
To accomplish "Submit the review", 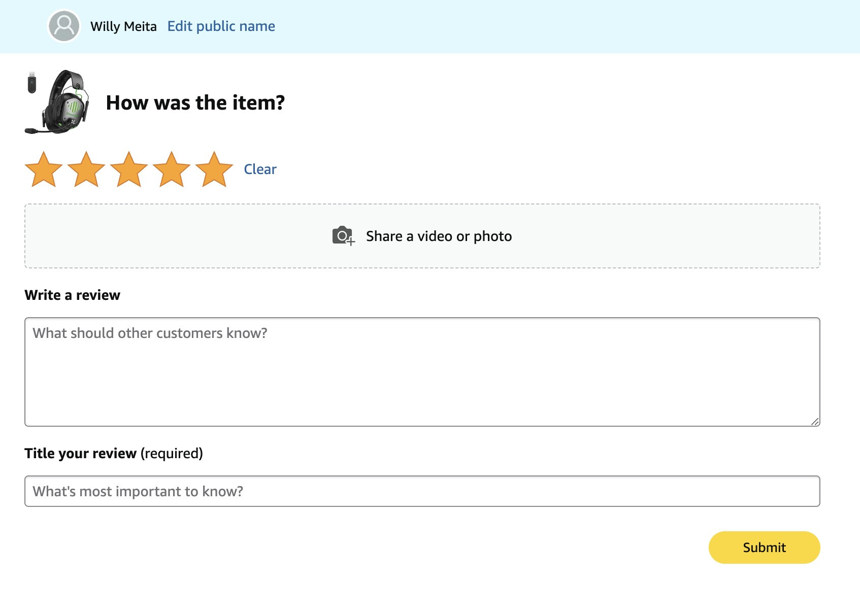I will point(764,547).
